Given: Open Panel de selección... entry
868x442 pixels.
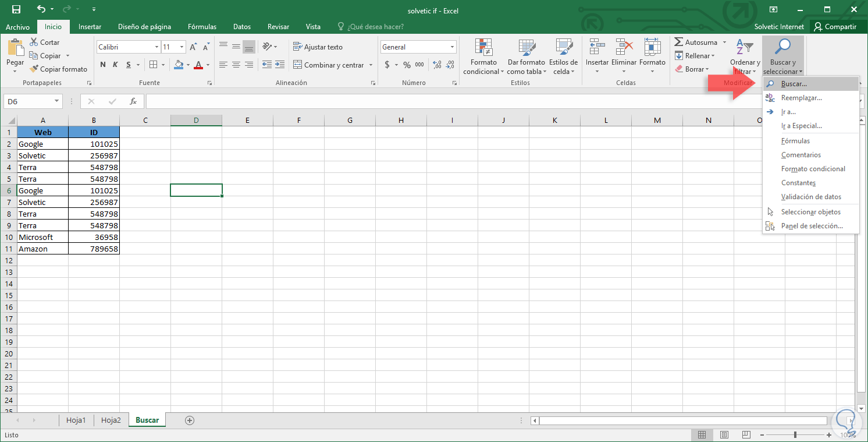Looking at the screenshot, I should [x=810, y=226].
